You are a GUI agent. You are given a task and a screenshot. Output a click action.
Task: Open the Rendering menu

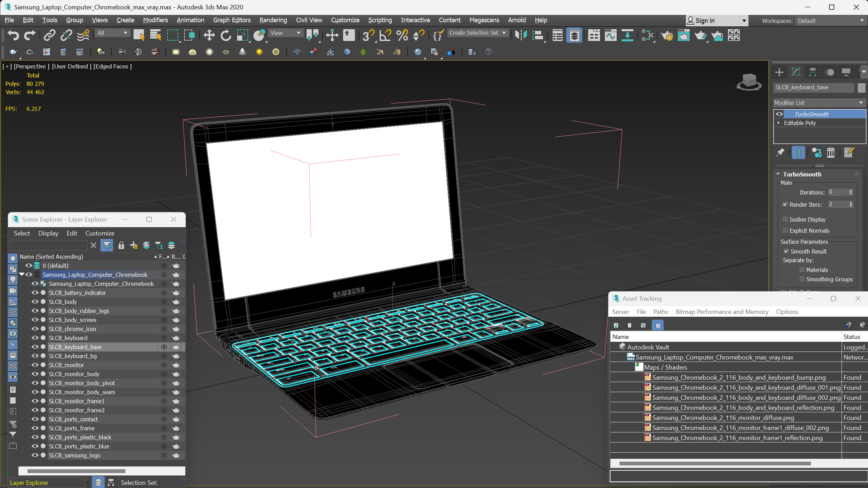click(273, 20)
